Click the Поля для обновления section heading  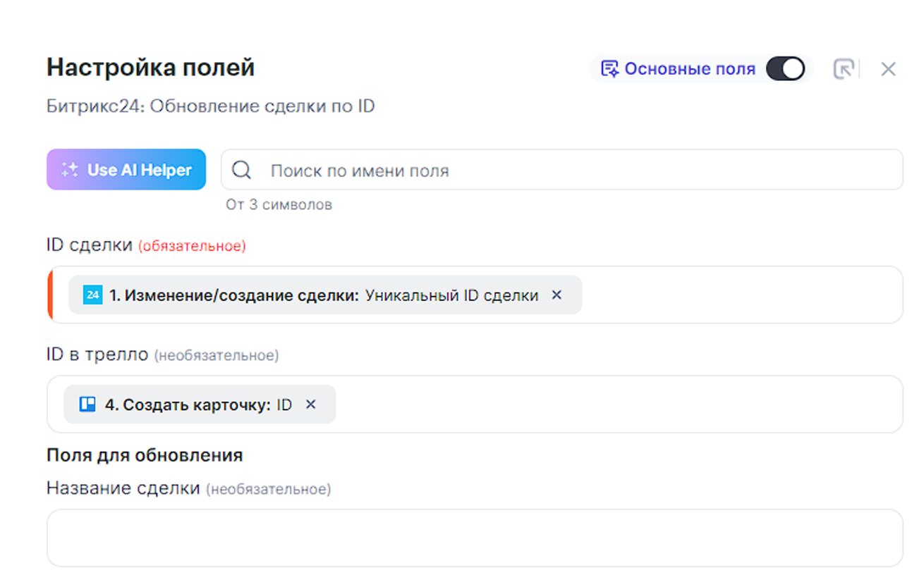[x=145, y=455]
